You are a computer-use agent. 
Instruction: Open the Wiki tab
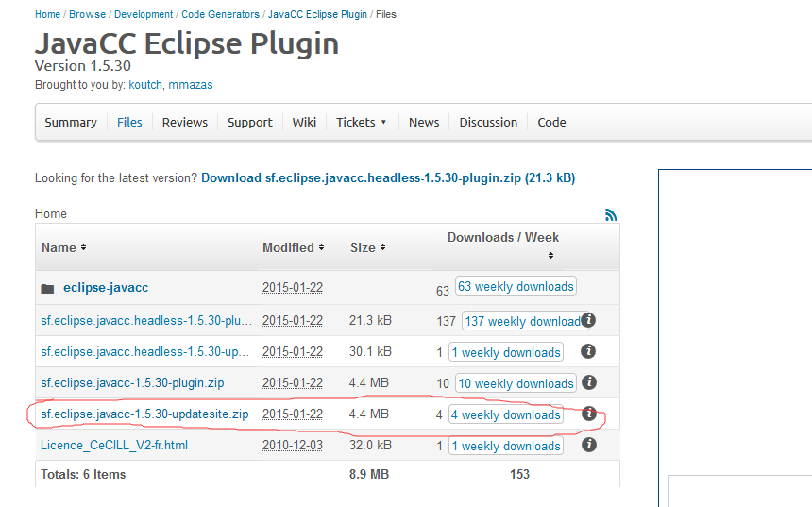(304, 122)
